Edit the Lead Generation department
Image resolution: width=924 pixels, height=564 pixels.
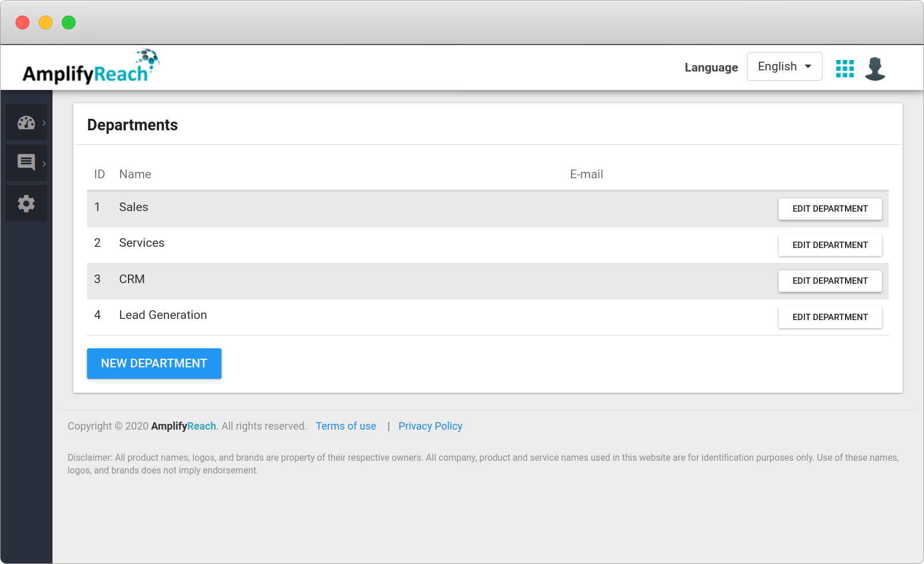point(829,317)
